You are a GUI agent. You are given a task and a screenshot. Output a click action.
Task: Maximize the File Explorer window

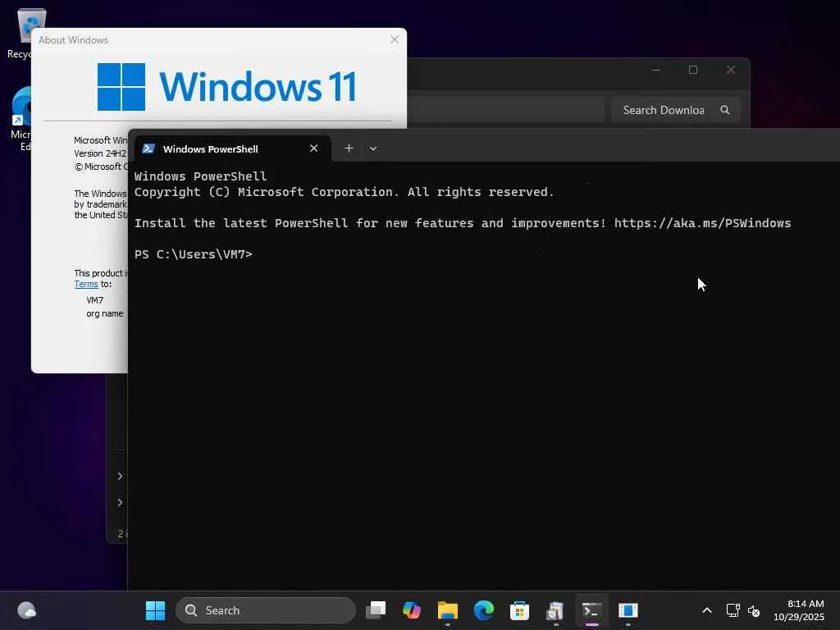coord(693,70)
